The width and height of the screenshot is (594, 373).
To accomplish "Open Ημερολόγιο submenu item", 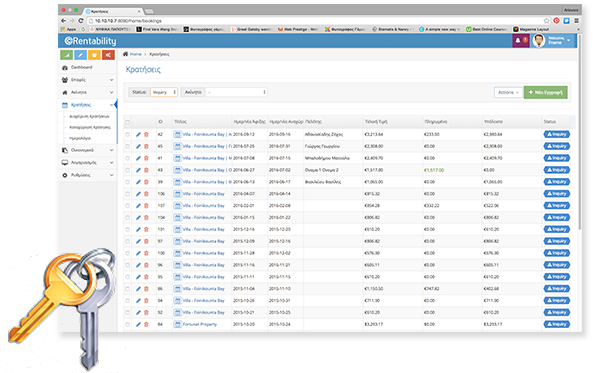I will pyautogui.click(x=80, y=138).
